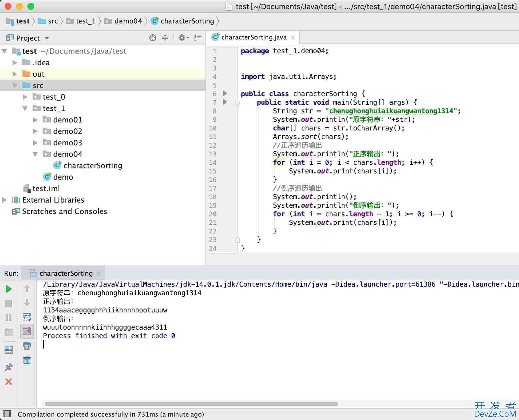Toggle Scroll to End in console toolbar
Screen dimensions: 519x420
(27, 331)
